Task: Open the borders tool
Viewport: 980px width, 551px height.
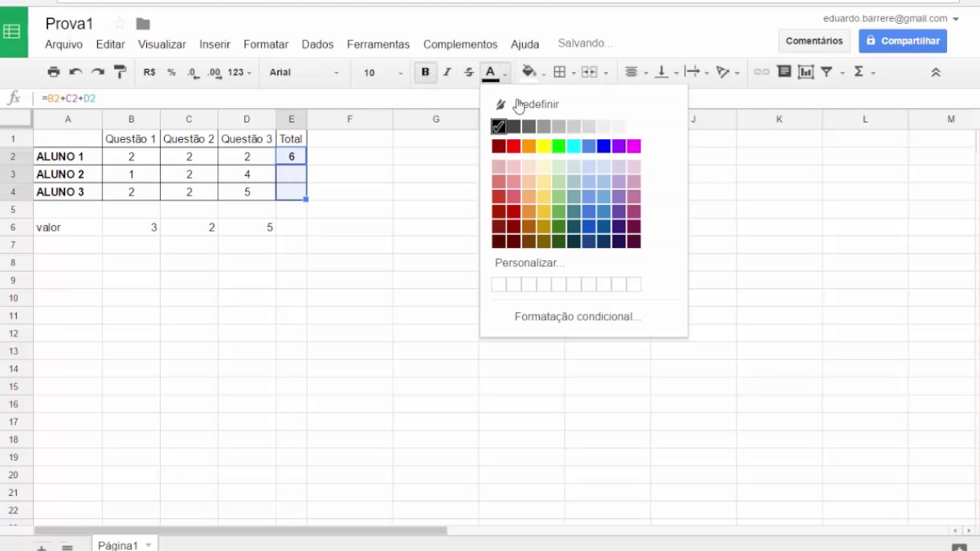Action: (x=560, y=72)
